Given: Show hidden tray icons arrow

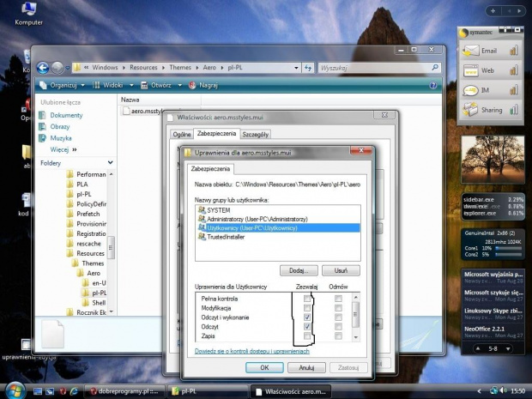Looking at the screenshot, I should click(x=480, y=391).
